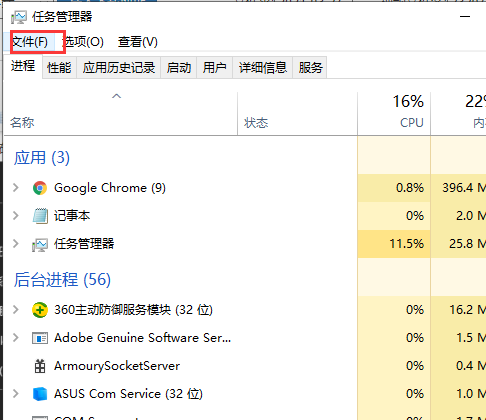486x420 pixels.
Task: Open the 选项(O) menu
Action: pyautogui.click(x=83, y=42)
